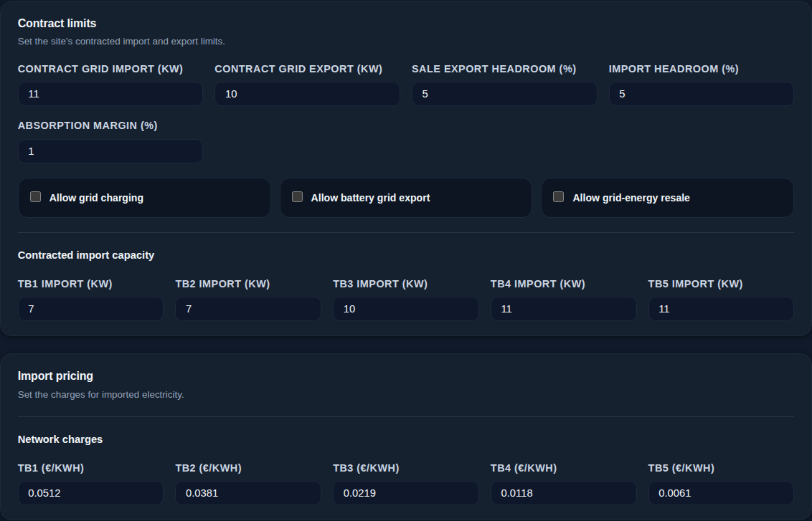Click the TB2 (€/kWh) network charge field
Screen dimensions: 812x521
[248, 493]
